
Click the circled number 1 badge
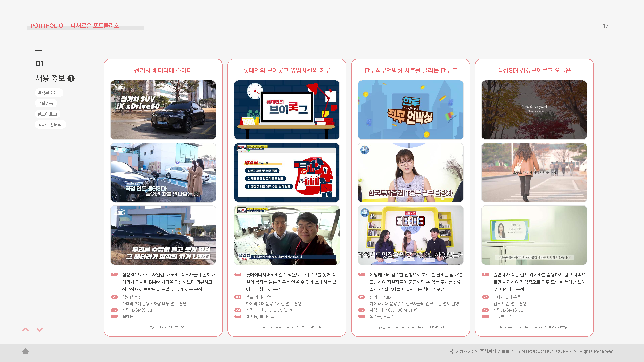coord(71,78)
